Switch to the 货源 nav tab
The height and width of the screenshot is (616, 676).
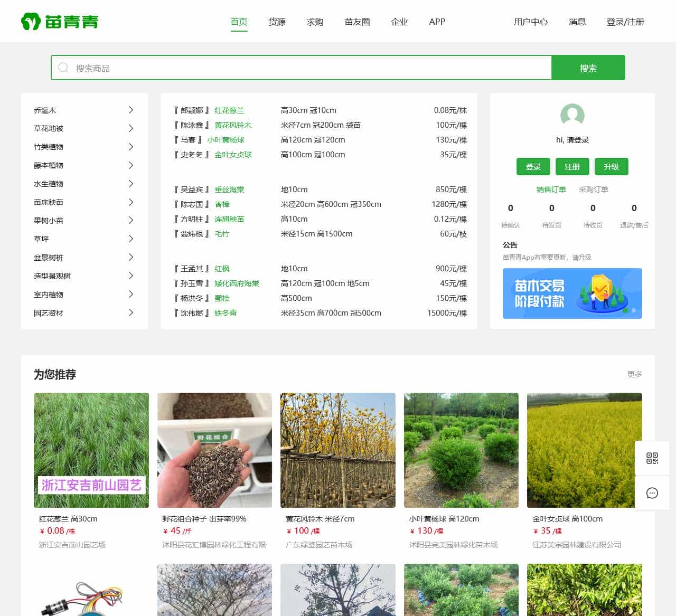(277, 22)
